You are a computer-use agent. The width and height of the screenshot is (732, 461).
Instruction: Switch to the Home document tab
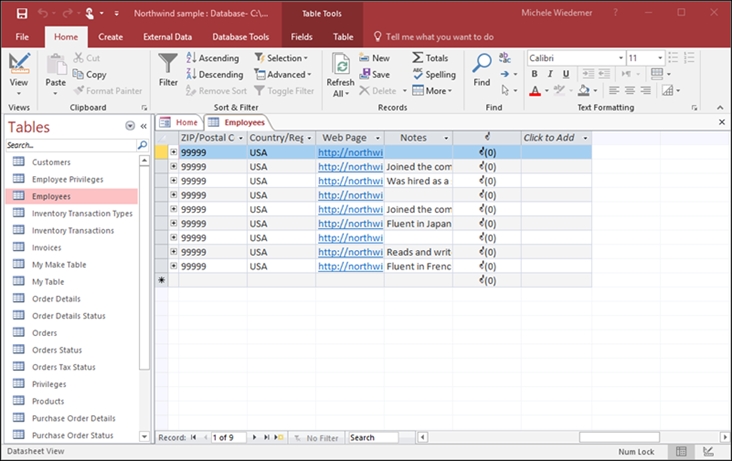tap(180, 122)
